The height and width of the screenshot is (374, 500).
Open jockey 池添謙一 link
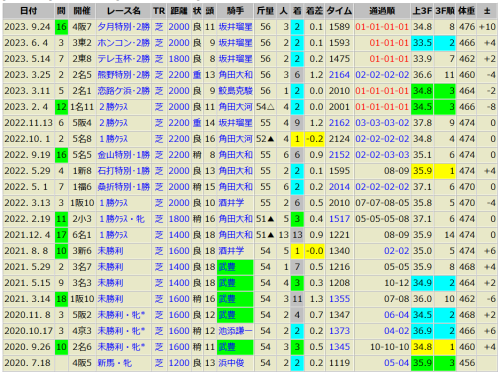(235, 331)
